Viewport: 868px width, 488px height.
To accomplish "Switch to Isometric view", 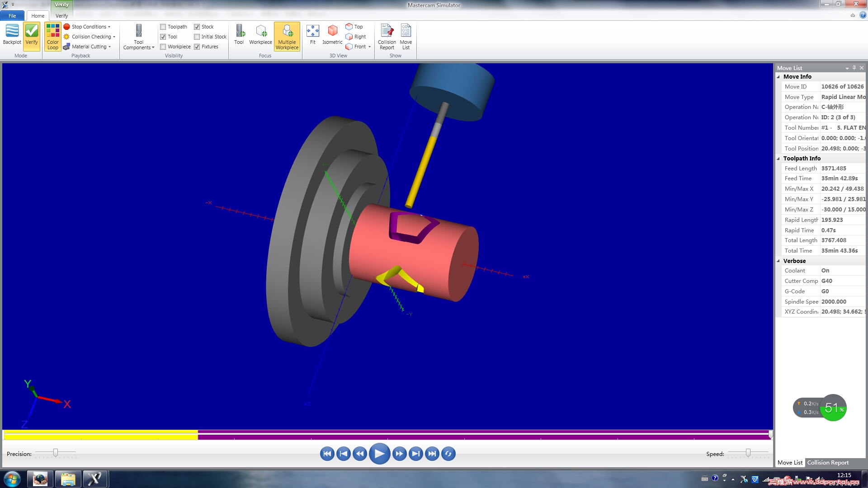I will pyautogui.click(x=332, y=34).
